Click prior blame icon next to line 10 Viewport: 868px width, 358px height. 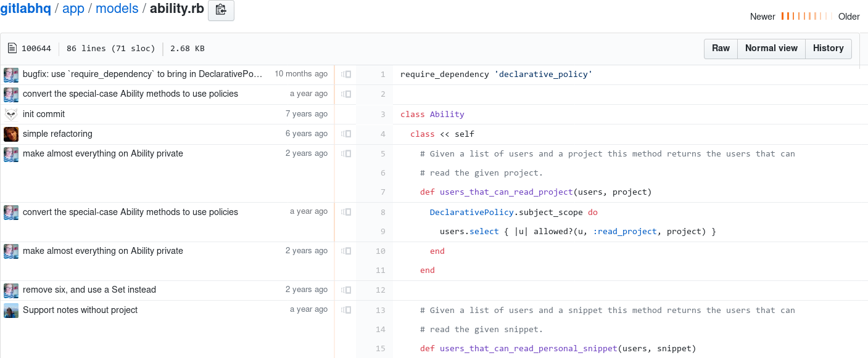pyautogui.click(x=346, y=251)
